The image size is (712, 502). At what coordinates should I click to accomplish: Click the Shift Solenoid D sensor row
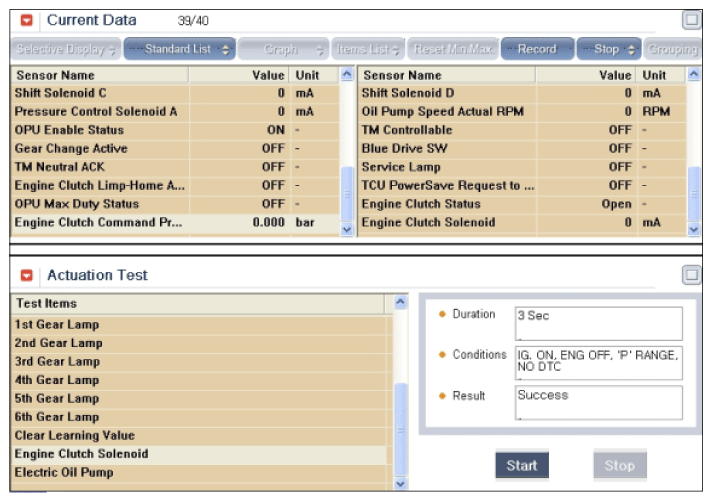pos(522,93)
